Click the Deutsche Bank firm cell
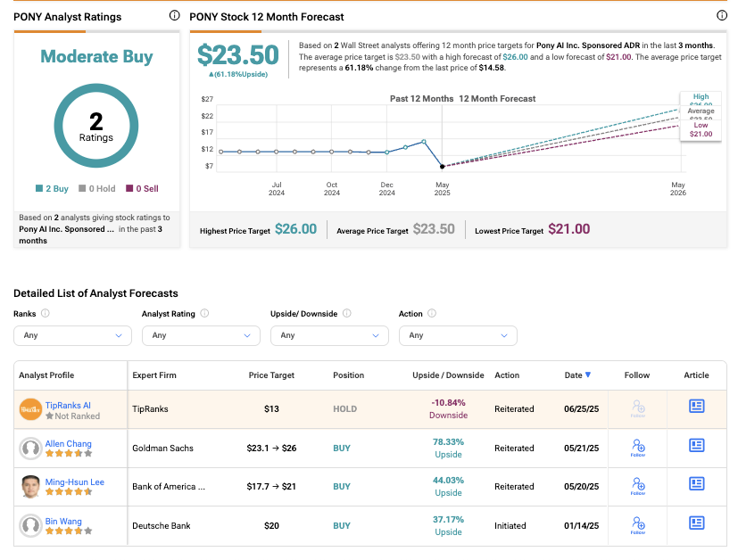Screen dimensions: 738x560 162,526
